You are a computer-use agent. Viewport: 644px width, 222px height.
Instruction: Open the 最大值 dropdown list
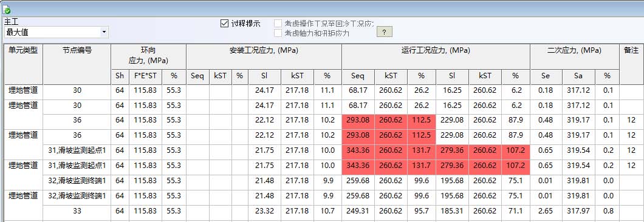pyautogui.click(x=57, y=32)
